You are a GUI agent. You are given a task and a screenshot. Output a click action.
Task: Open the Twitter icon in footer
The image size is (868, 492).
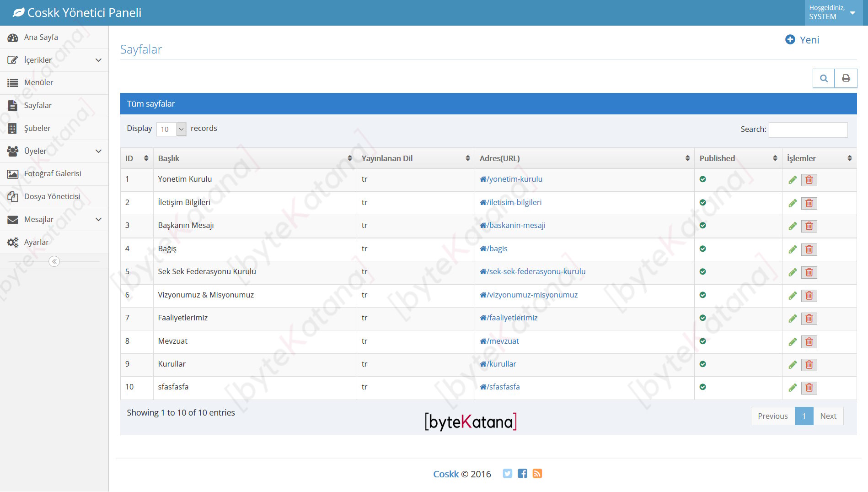click(507, 474)
